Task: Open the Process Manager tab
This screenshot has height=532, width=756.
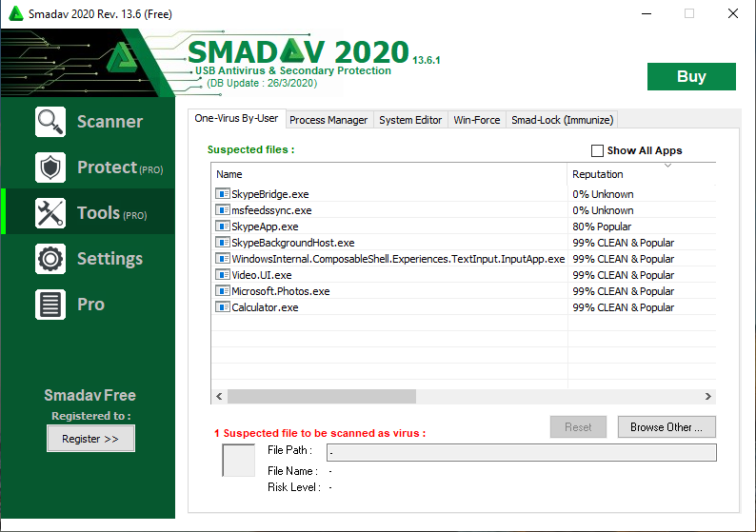Action: point(328,120)
